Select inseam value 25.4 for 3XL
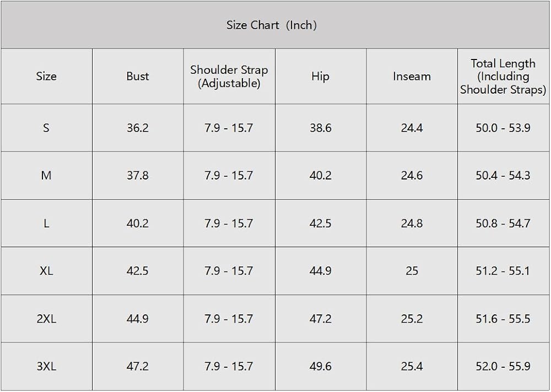 412,366
